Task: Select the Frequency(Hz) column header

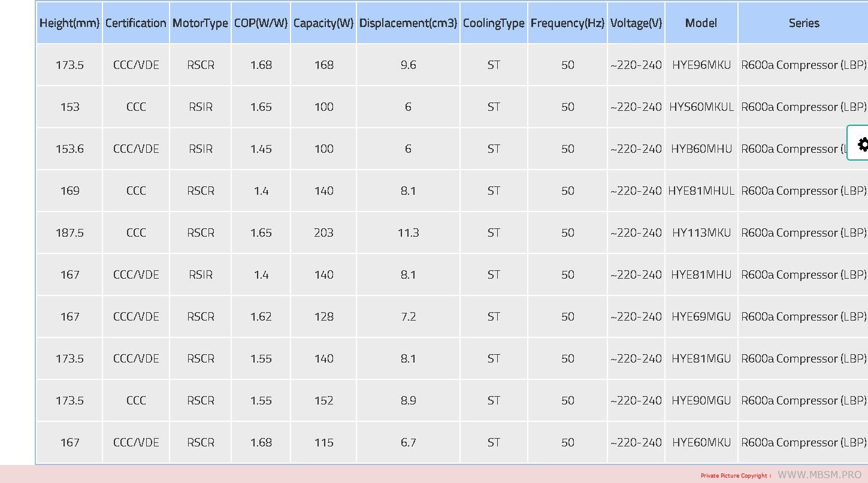Action: [567, 23]
